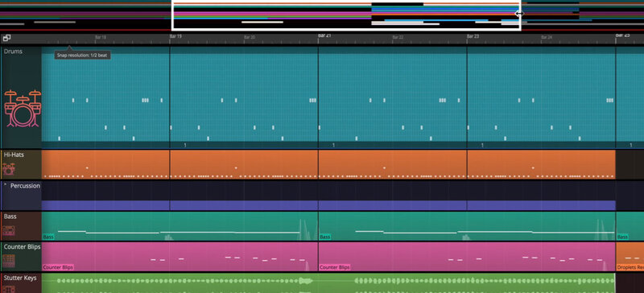
Task: Click the viewport resize handle in overview
Action: pos(519,14)
